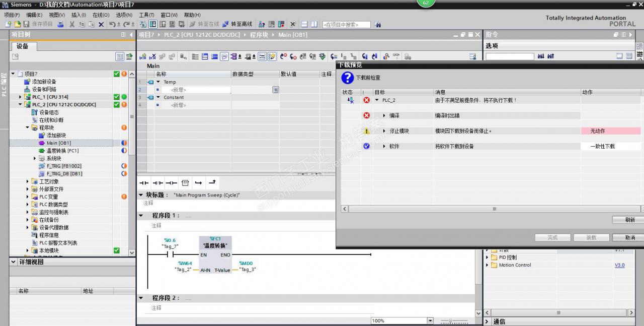Screen dimensions: 644x326
Task: Collapse the PLC_2 row in download preview
Action: [377, 100]
